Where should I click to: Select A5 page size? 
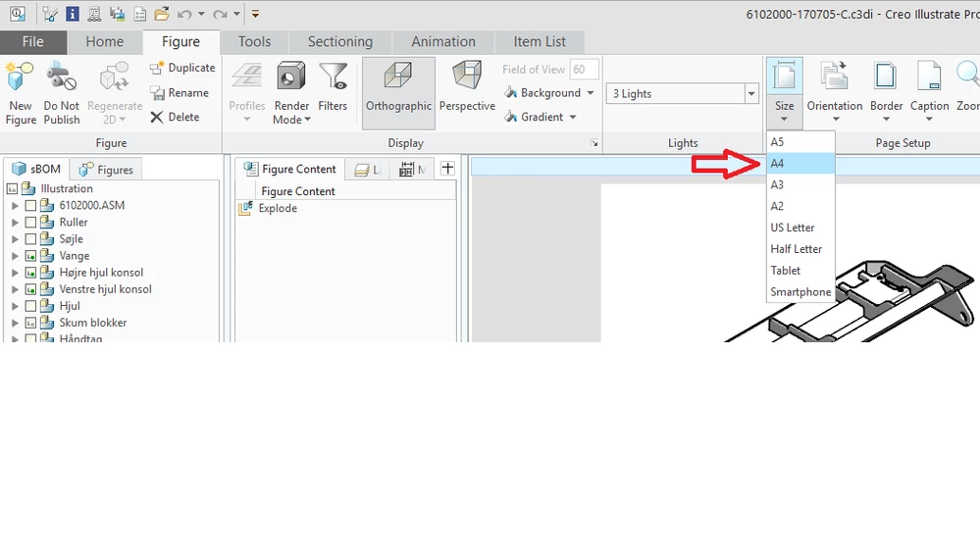point(800,142)
